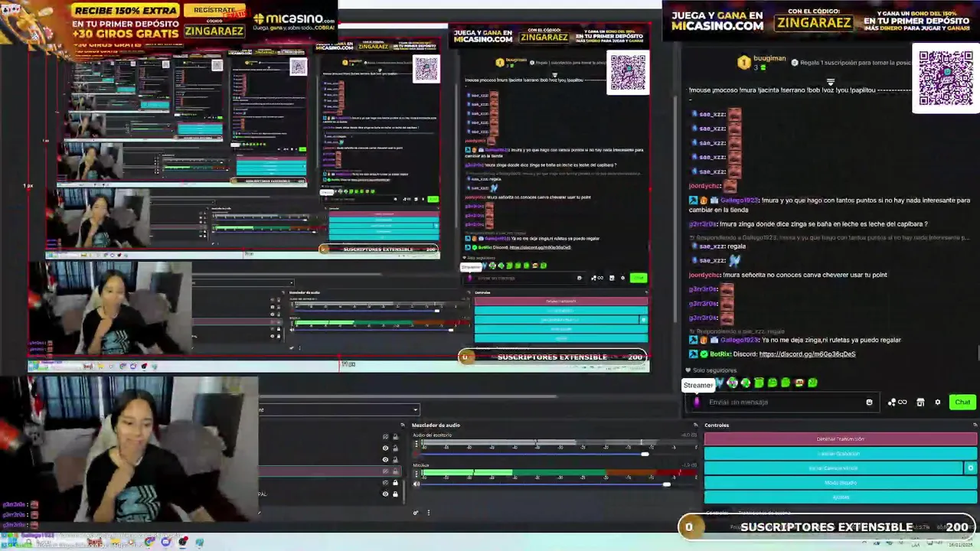Open the BotRix Discord invite link
The width and height of the screenshot is (980, 551).
[807, 354]
